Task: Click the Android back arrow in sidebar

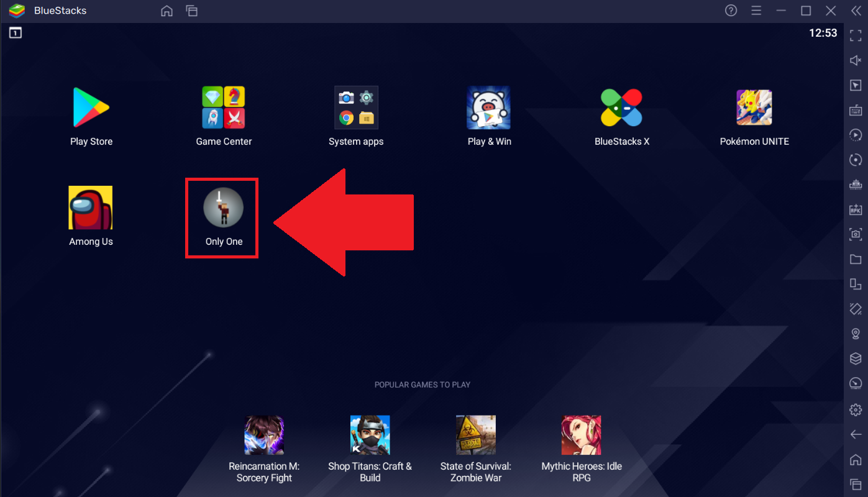Action: point(856,434)
